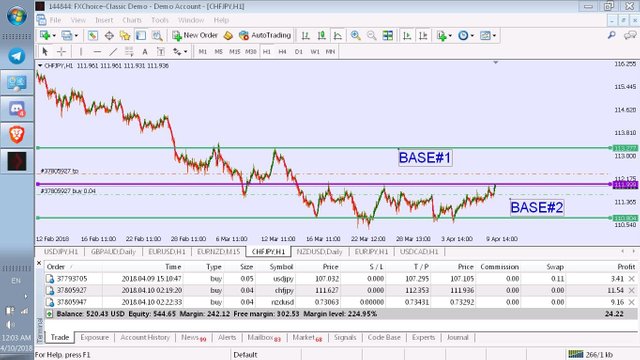Close the nzdusd order 37805947
640x360 pixels.
[x=631, y=302]
